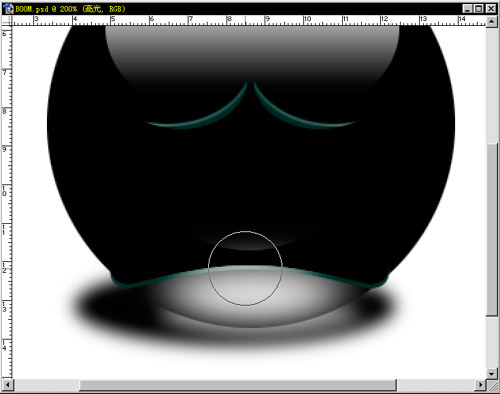Viewport: 500px width, 394px height.
Task: Click the right teal curved highlight on canvas
Action: [x=302, y=110]
